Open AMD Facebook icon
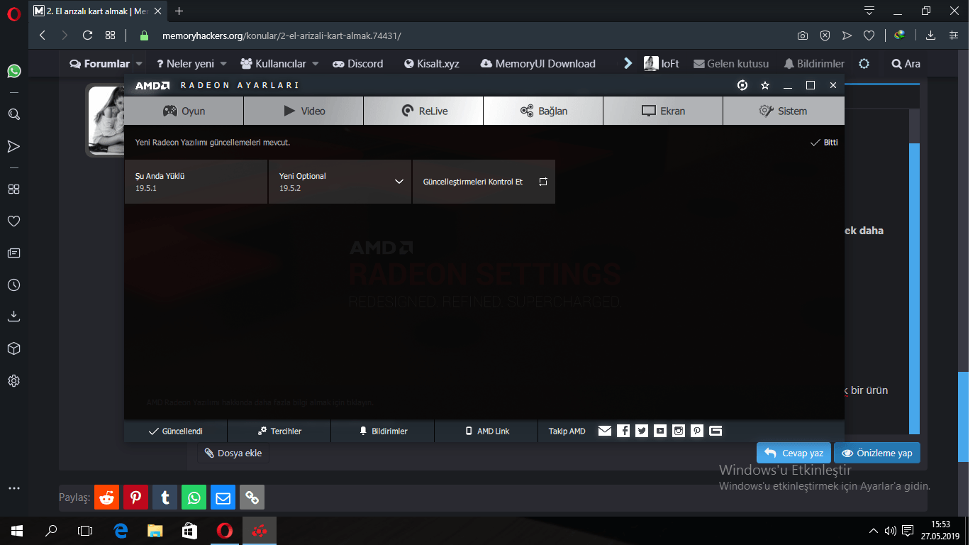The height and width of the screenshot is (545, 980). [x=623, y=431]
